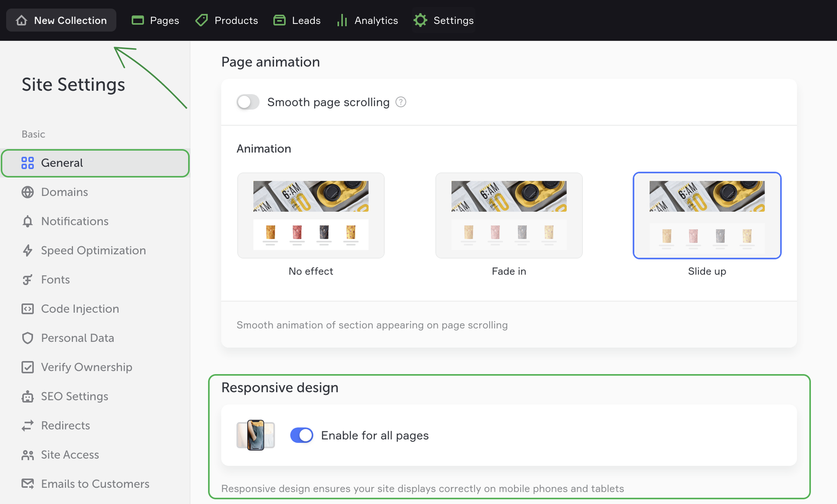Click the lightning bolt Speed Optimization icon

click(27, 251)
